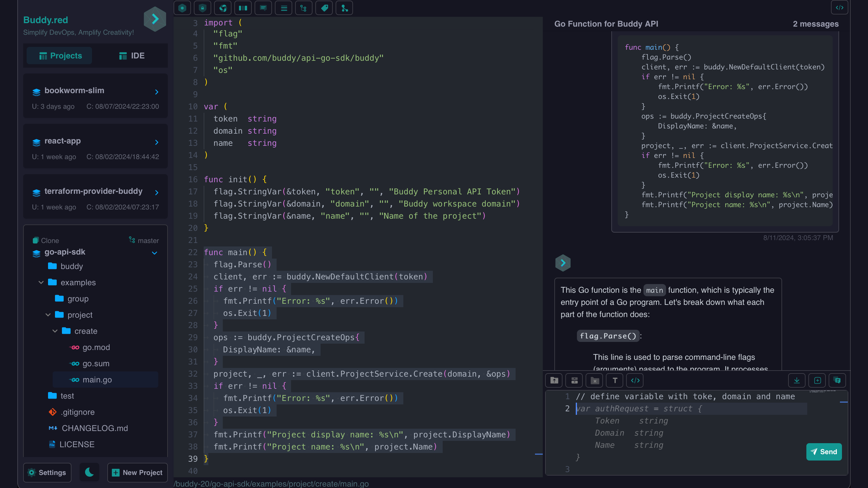Collapse the examples folder in file tree
Screen dimensions: 868x488
coord(41,282)
